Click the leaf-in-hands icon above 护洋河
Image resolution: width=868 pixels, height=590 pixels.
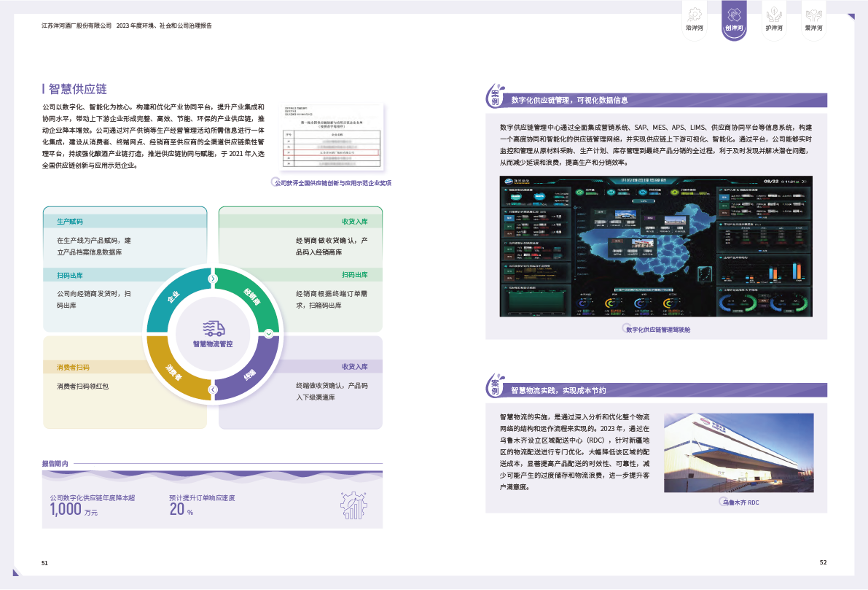point(774,13)
